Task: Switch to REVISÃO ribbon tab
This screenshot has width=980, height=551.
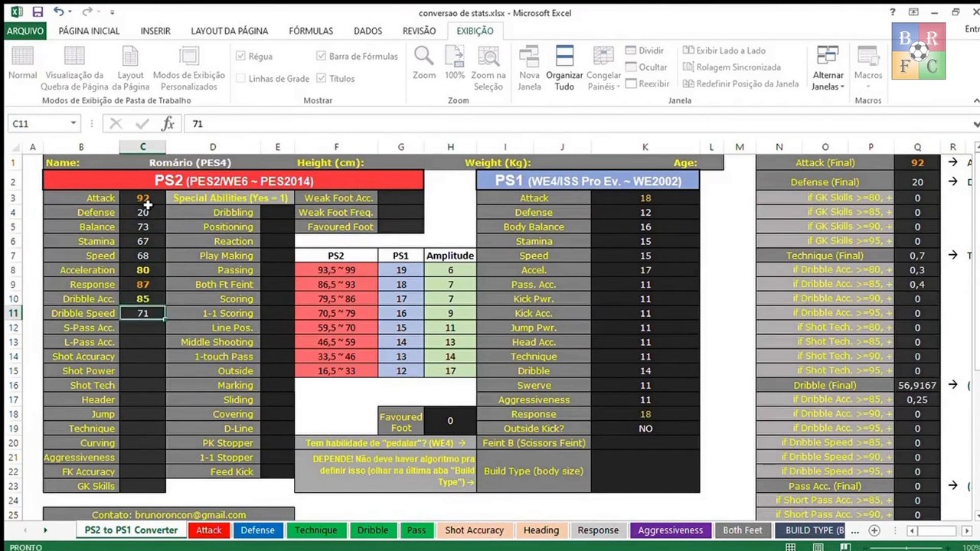Action: click(419, 31)
